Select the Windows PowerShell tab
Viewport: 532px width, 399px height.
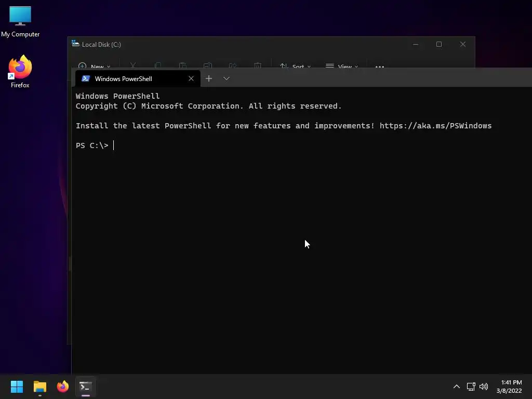point(137,79)
